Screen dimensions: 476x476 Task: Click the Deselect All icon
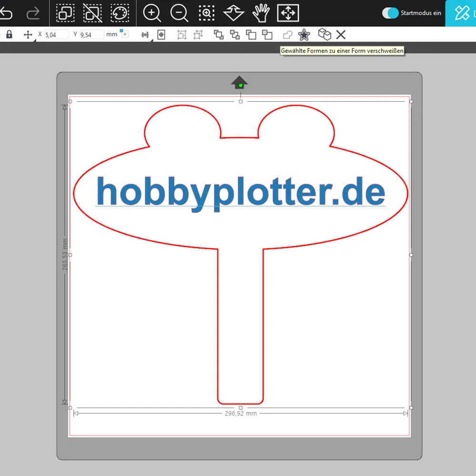(93, 13)
